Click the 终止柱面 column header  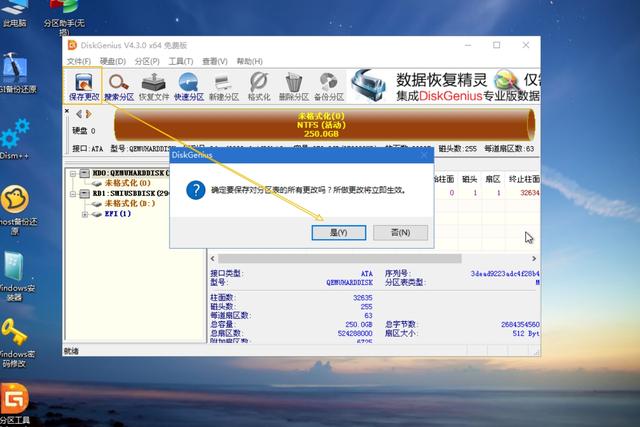(524, 179)
